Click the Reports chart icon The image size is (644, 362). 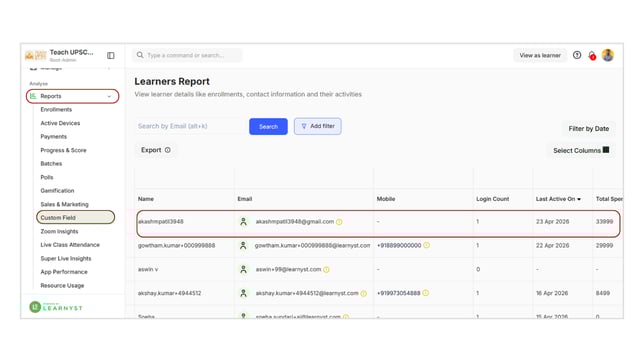tap(33, 96)
